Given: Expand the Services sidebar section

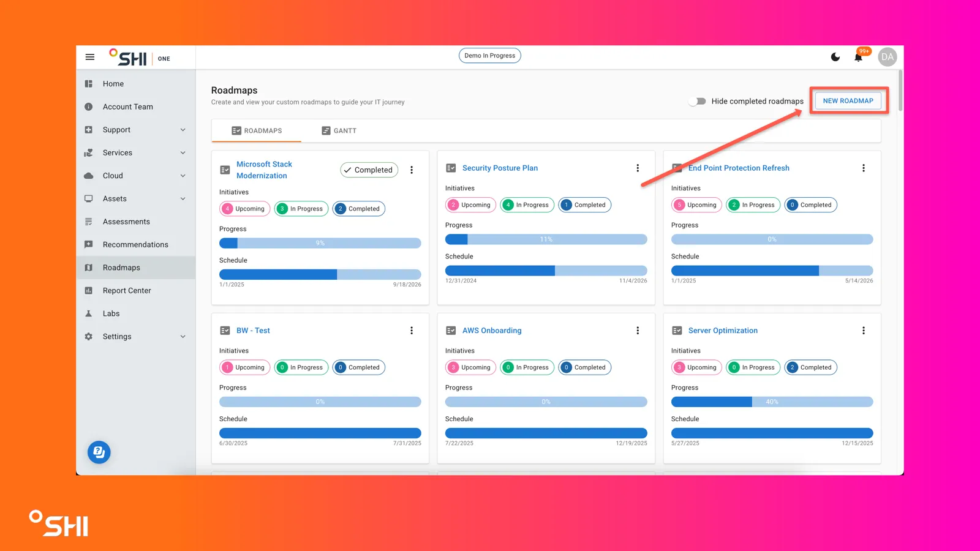Looking at the screenshot, I should tap(183, 152).
